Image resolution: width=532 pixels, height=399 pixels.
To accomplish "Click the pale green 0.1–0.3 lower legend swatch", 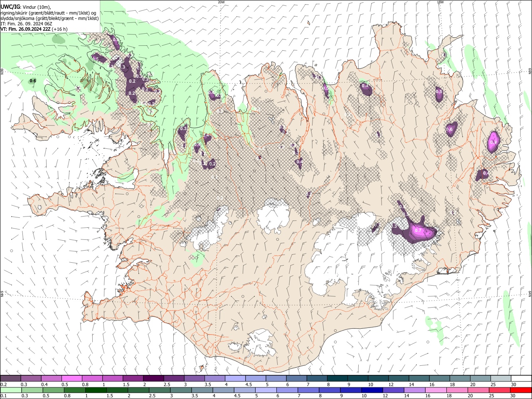I will coord(11,390).
